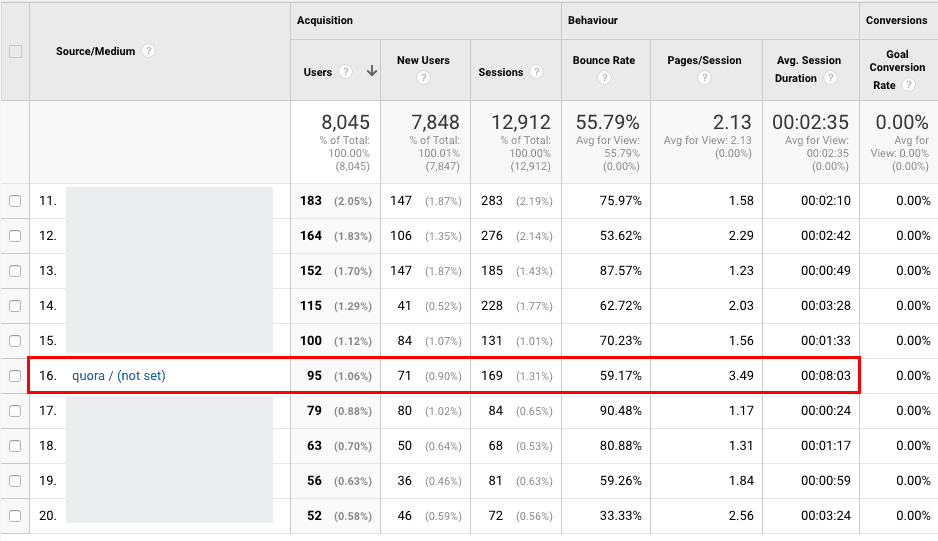Screen dimensions: 938x541
Task: Sort by Users column header
Action: [x=317, y=72]
